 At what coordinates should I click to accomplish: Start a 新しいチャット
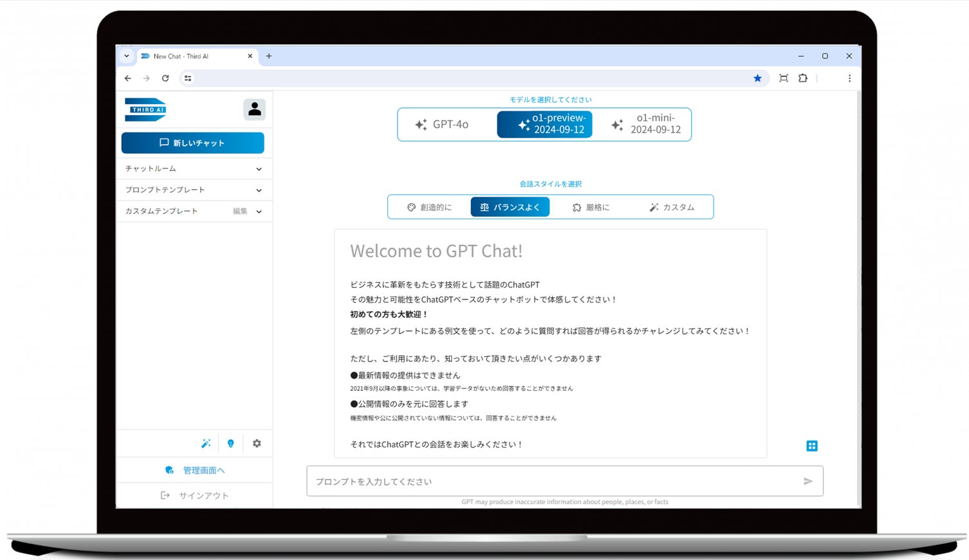[193, 142]
